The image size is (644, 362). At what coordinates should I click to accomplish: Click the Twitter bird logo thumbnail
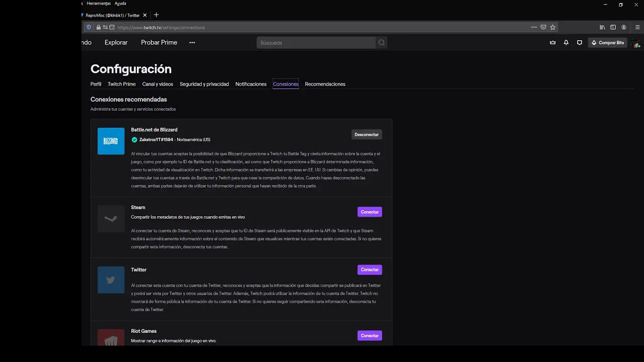[x=111, y=280]
